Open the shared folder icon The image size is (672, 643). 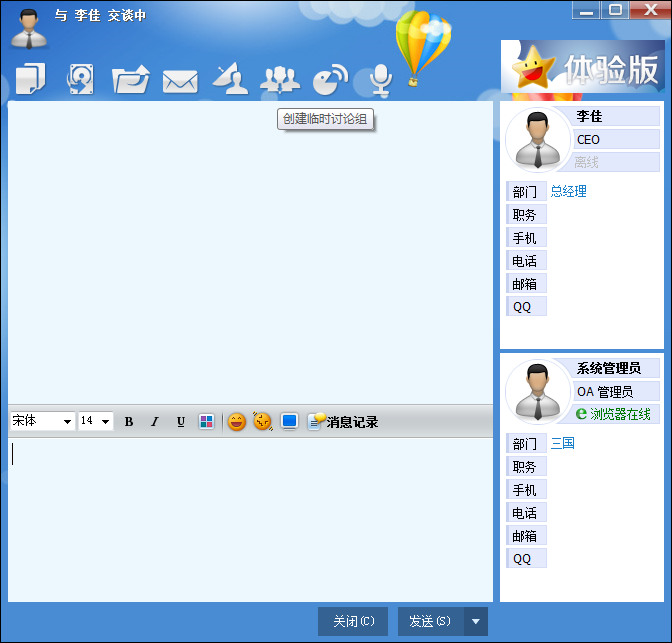click(x=130, y=79)
